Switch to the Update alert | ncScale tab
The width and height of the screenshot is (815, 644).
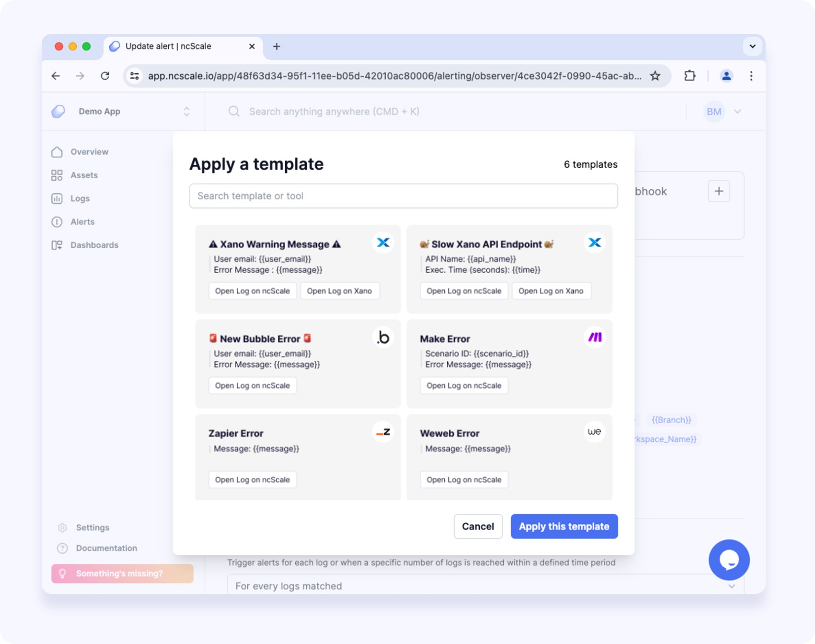point(183,46)
